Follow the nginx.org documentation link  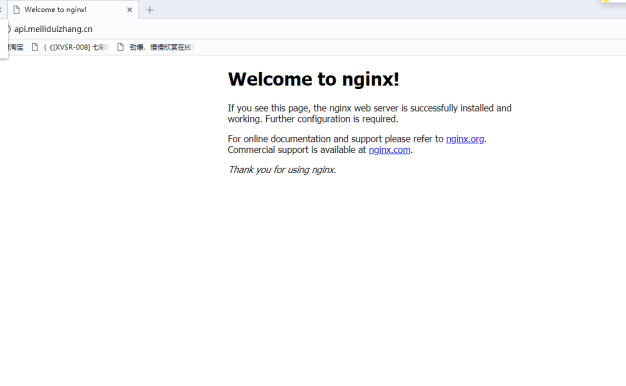[x=465, y=139]
